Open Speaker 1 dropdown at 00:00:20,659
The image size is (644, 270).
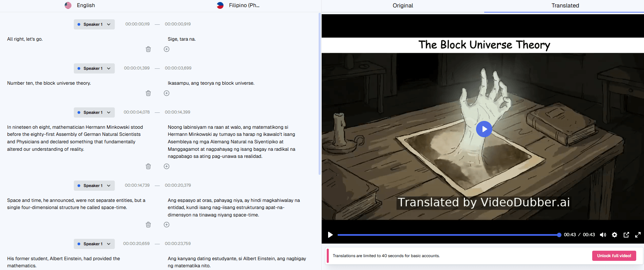coord(94,244)
